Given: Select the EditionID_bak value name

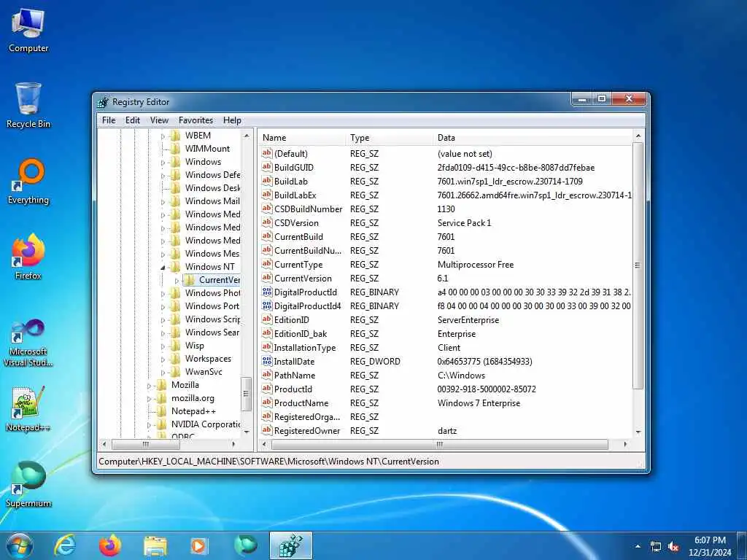Looking at the screenshot, I should (x=300, y=333).
